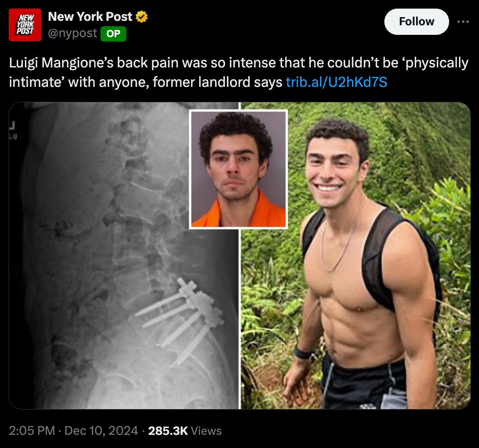
Task: Open the shirtless hiking photo
Action: (356, 256)
